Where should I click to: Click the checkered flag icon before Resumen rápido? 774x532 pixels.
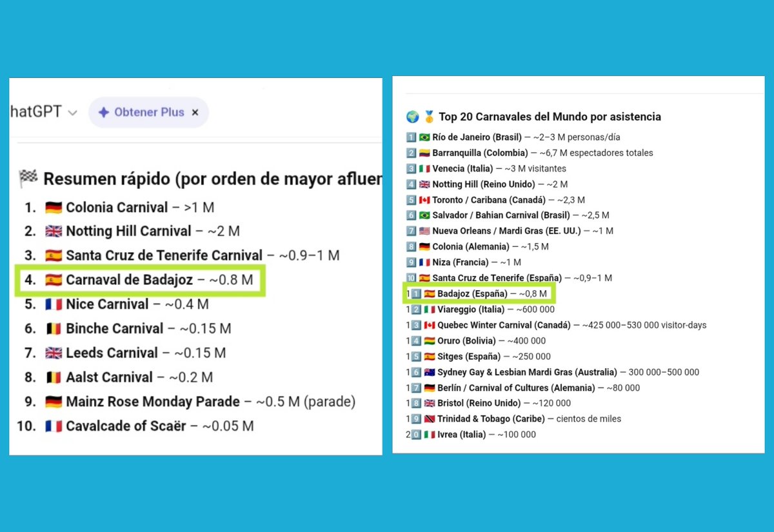(x=29, y=179)
